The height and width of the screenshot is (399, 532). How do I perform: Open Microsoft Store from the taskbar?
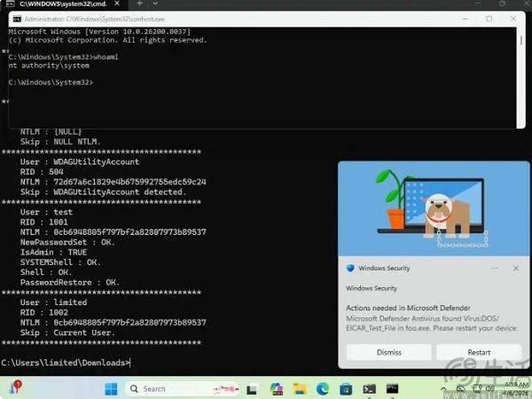click(346, 389)
